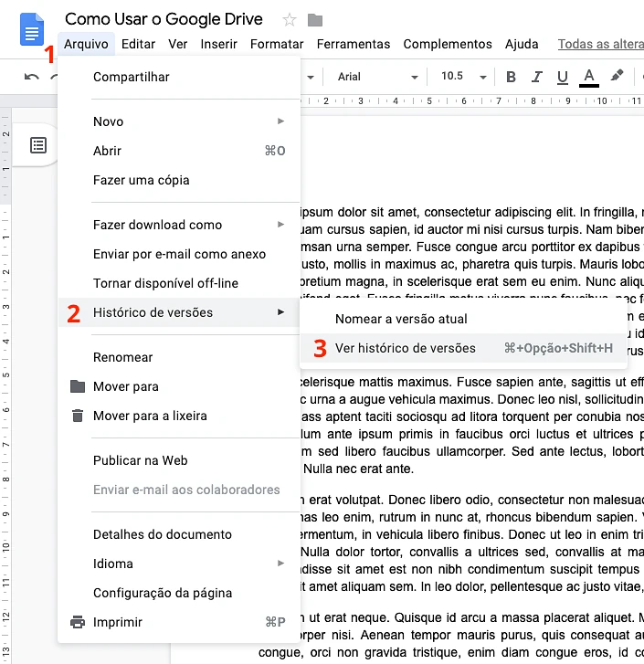
Task: Click folder icon beside Mover para
Action: 78,386
